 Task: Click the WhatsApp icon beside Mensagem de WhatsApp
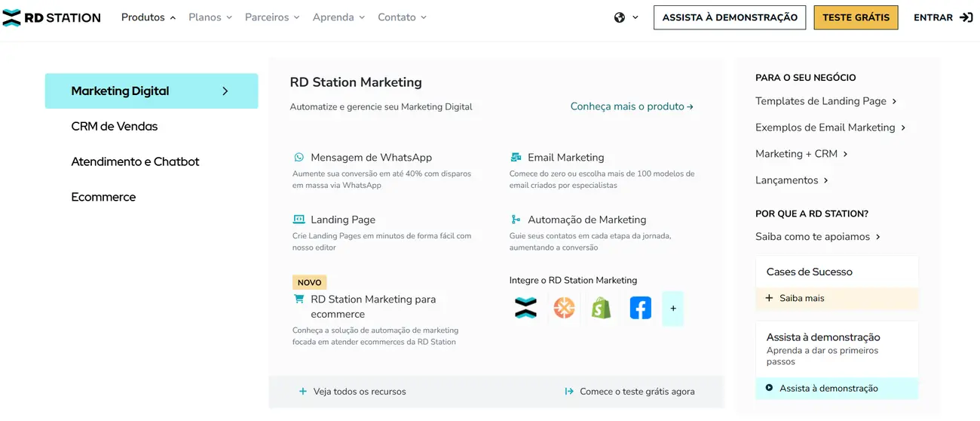(299, 157)
